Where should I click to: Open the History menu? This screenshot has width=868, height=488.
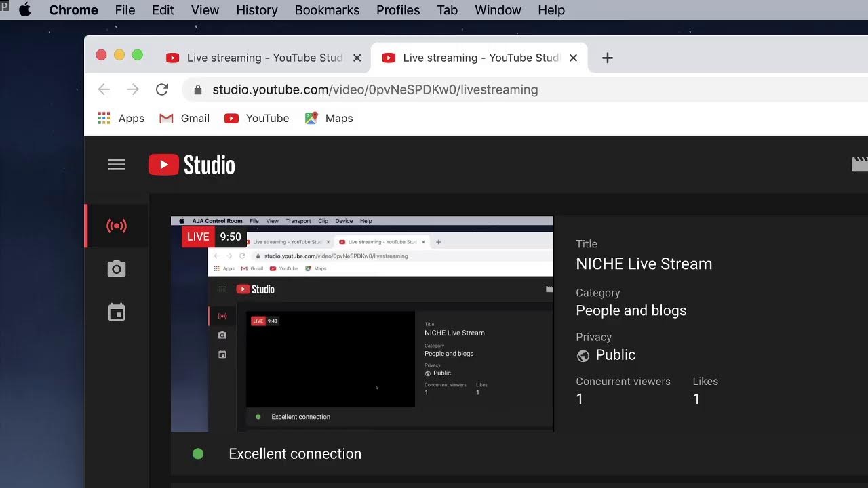257,10
